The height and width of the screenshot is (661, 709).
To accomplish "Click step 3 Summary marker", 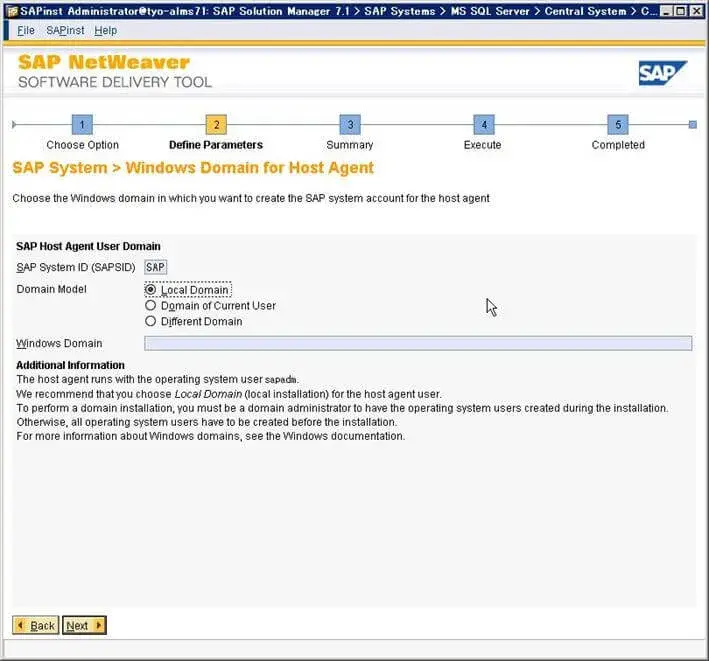I will pyautogui.click(x=350, y=124).
